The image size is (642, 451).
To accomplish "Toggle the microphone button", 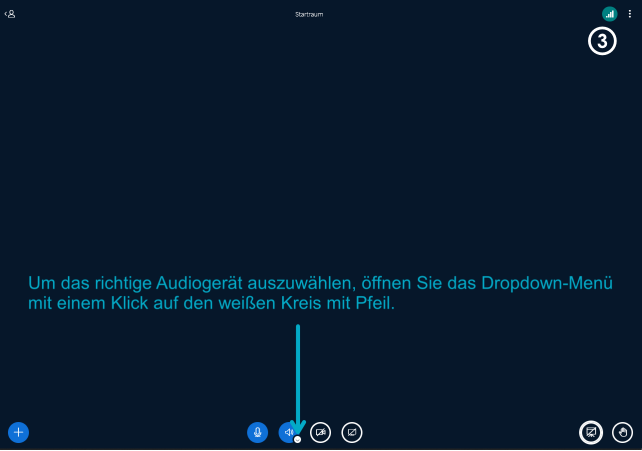I will click(258, 432).
